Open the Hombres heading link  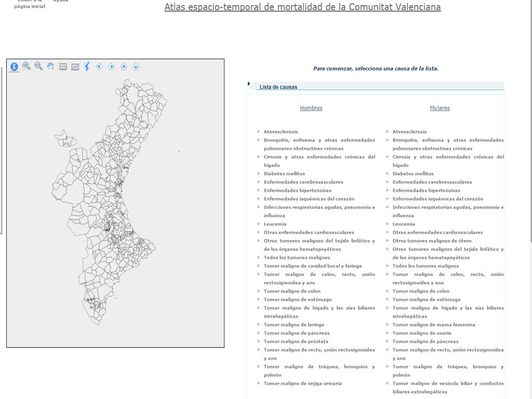311,108
